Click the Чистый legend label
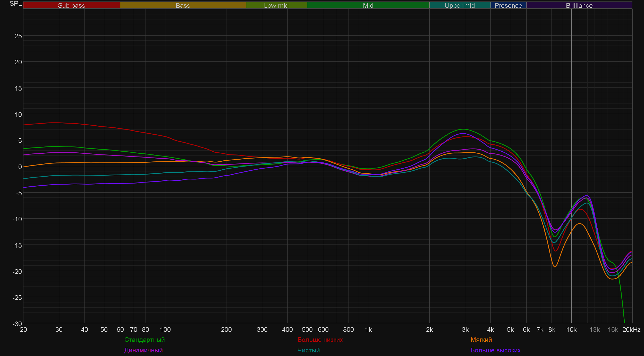This screenshot has height=356, width=644. 308,350
